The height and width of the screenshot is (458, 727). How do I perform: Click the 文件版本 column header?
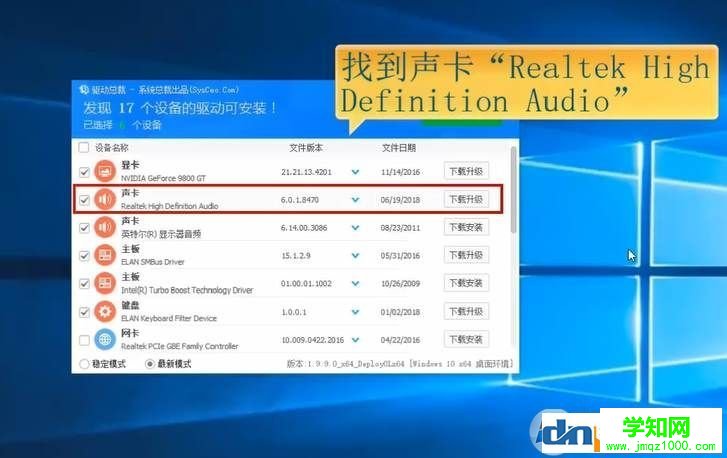[x=306, y=148]
